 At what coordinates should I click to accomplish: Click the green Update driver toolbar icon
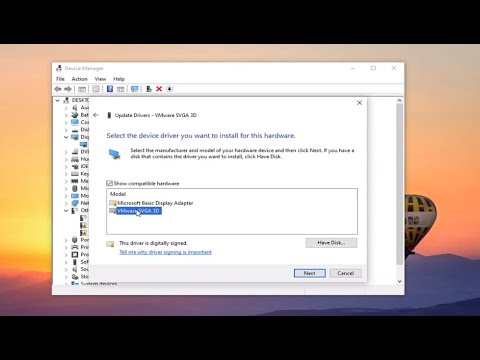tap(149, 89)
